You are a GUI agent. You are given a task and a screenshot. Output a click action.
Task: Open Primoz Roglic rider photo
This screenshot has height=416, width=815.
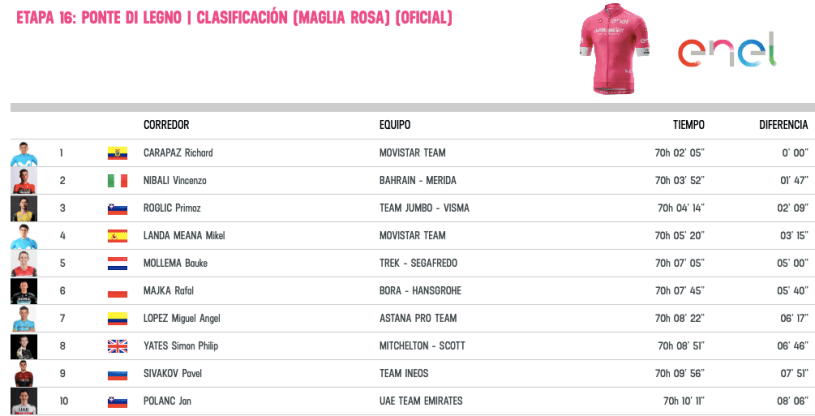point(24,208)
